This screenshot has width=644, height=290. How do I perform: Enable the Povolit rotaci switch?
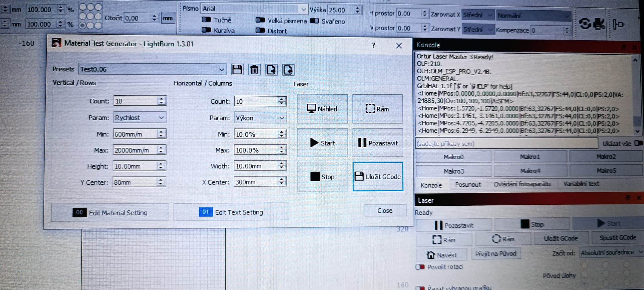[x=420, y=267]
